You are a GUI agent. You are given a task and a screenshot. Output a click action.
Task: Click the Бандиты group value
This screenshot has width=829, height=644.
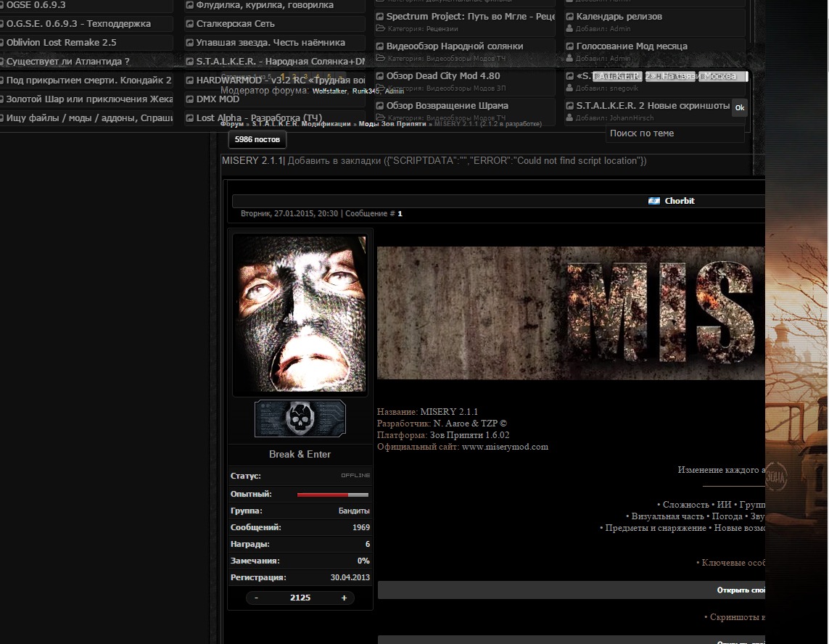pos(354,511)
